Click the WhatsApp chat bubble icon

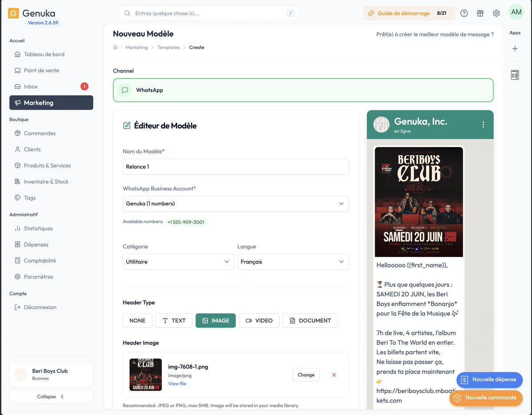pos(125,90)
